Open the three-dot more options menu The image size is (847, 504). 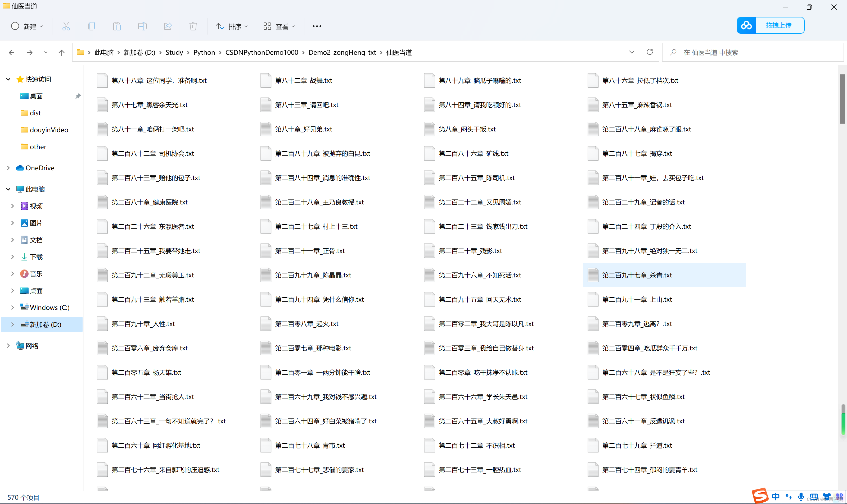[317, 26]
